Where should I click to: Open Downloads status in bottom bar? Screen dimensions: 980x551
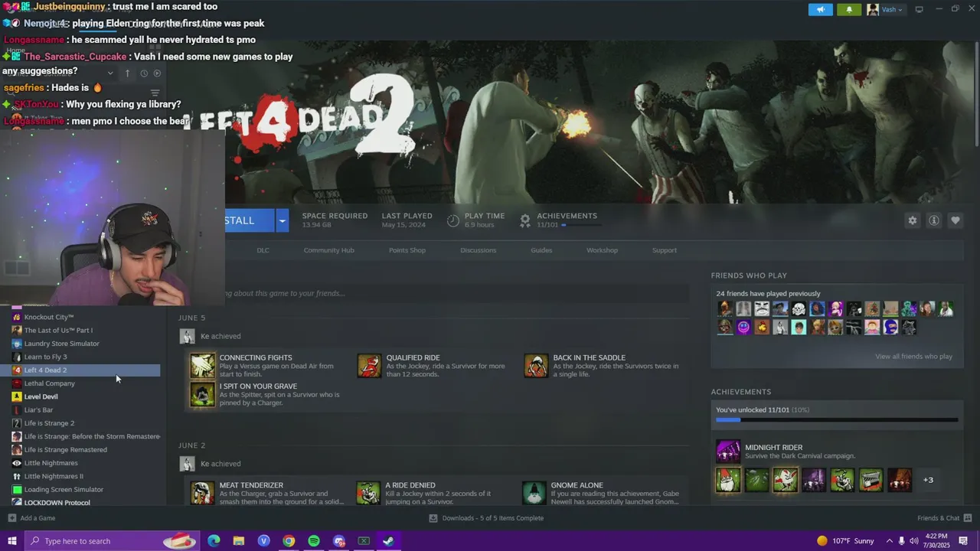pyautogui.click(x=486, y=518)
